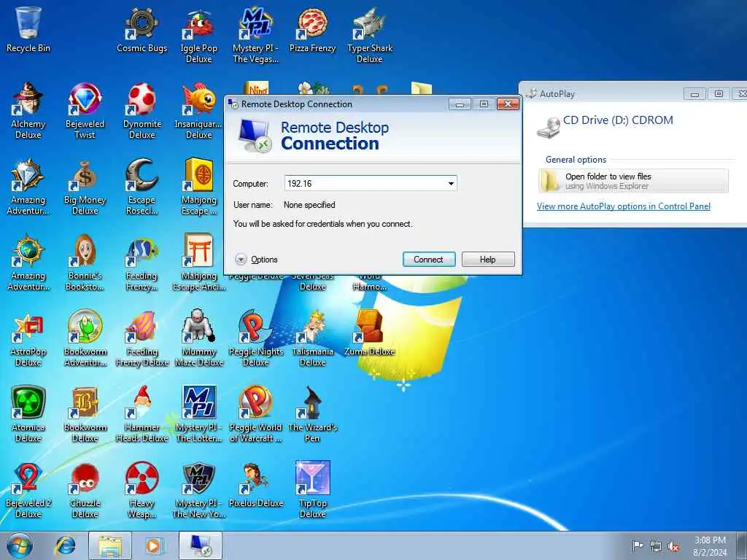
Task: Click the Windows Start button
Action: (20, 545)
